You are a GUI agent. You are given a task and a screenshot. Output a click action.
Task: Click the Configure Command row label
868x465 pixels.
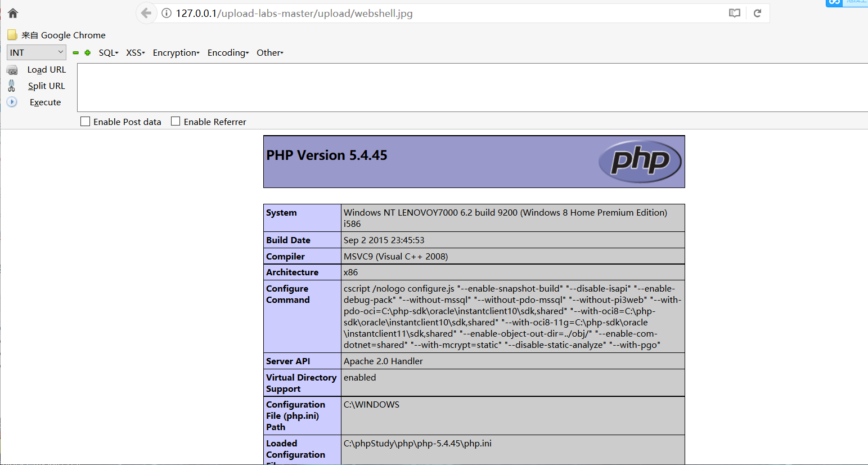[288, 294]
